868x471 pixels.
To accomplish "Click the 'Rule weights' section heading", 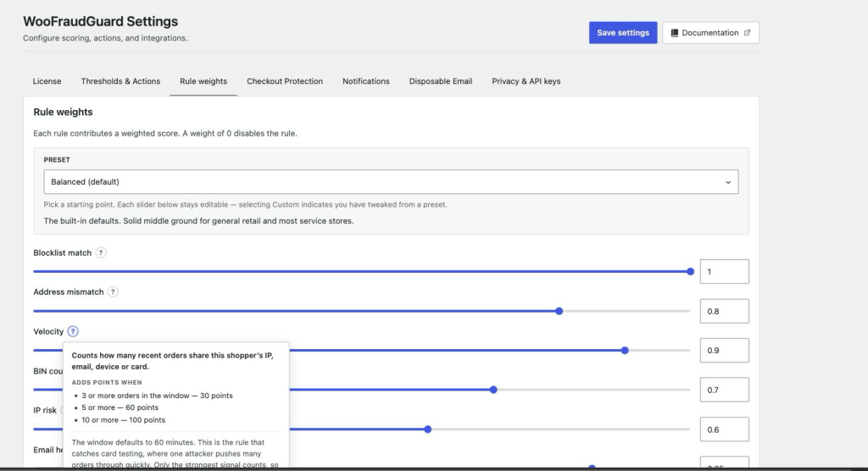I will 63,112.
